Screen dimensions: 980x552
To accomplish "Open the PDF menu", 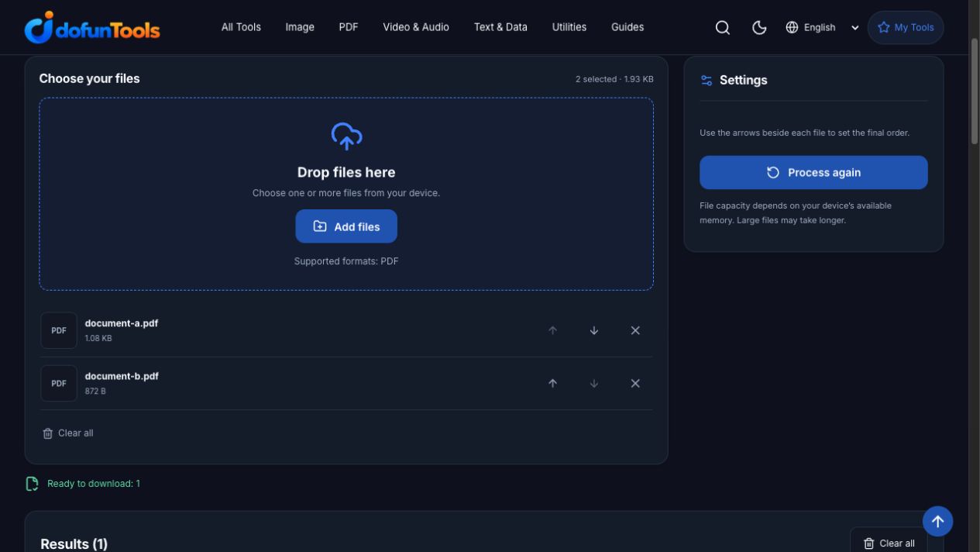I will tap(349, 27).
